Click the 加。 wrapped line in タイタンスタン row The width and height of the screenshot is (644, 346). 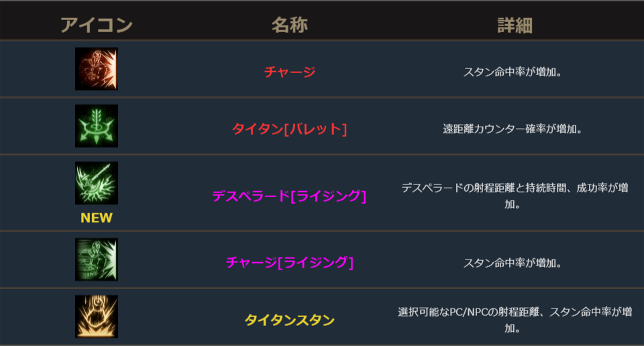tap(515, 329)
